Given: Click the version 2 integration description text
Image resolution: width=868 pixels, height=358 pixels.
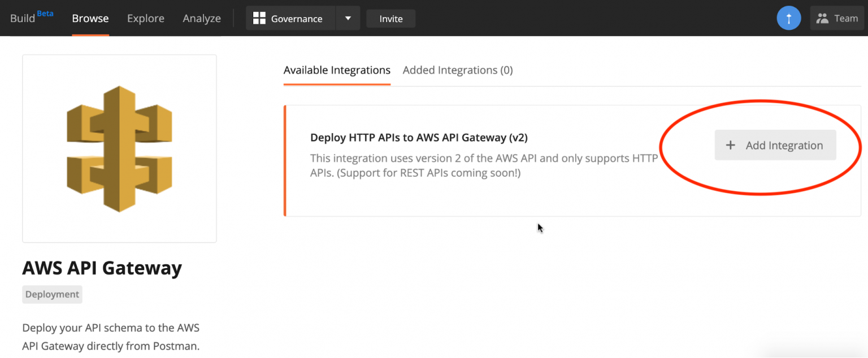Looking at the screenshot, I should pos(484,166).
